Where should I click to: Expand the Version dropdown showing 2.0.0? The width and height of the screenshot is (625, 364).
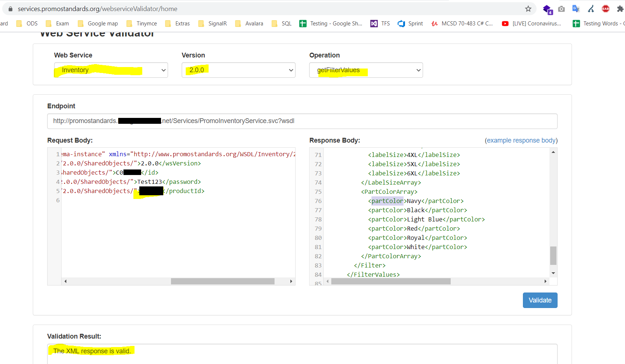point(238,70)
